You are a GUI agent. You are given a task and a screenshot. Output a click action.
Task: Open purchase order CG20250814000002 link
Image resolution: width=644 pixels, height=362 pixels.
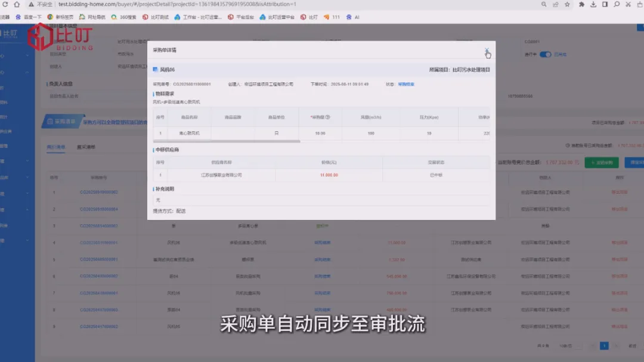pyautogui.click(x=99, y=226)
